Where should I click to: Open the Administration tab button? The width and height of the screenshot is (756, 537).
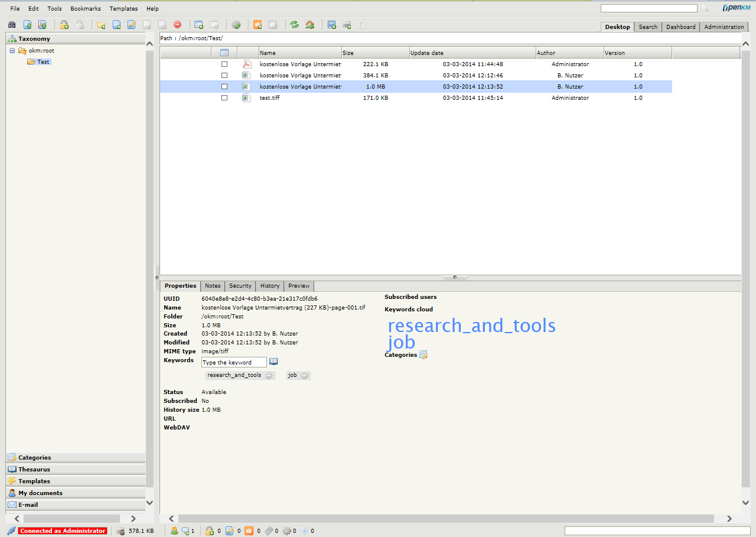tap(724, 27)
